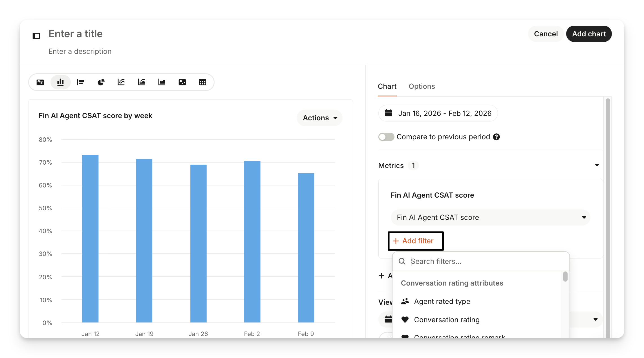Select the Agent rated type filter
This screenshot has width=644, height=358.
point(442,301)
